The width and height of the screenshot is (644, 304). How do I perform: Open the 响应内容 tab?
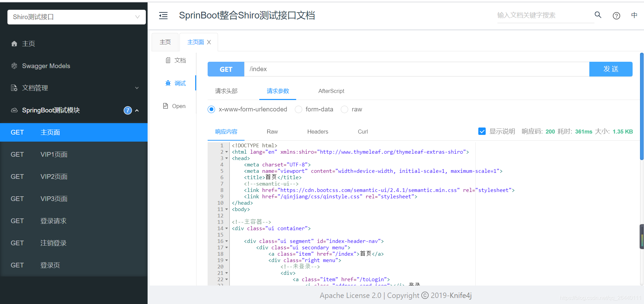point(226,132)
